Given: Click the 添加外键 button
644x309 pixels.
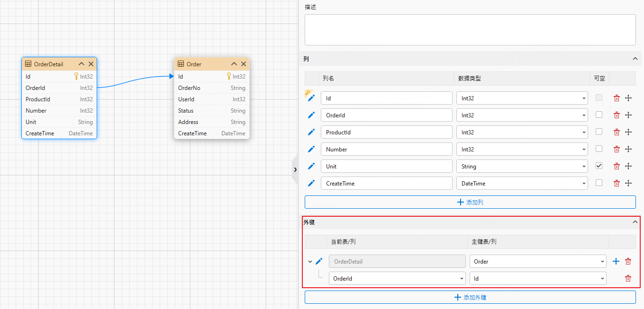Looking at the screenshot, I should (x=470, y=298).
